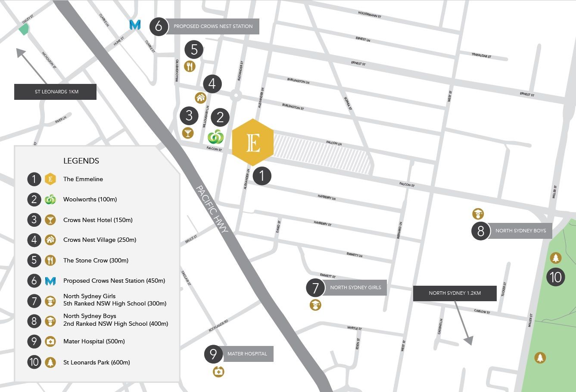Click graduate icon above North Sydney Boys label

[x=478, y=213]
